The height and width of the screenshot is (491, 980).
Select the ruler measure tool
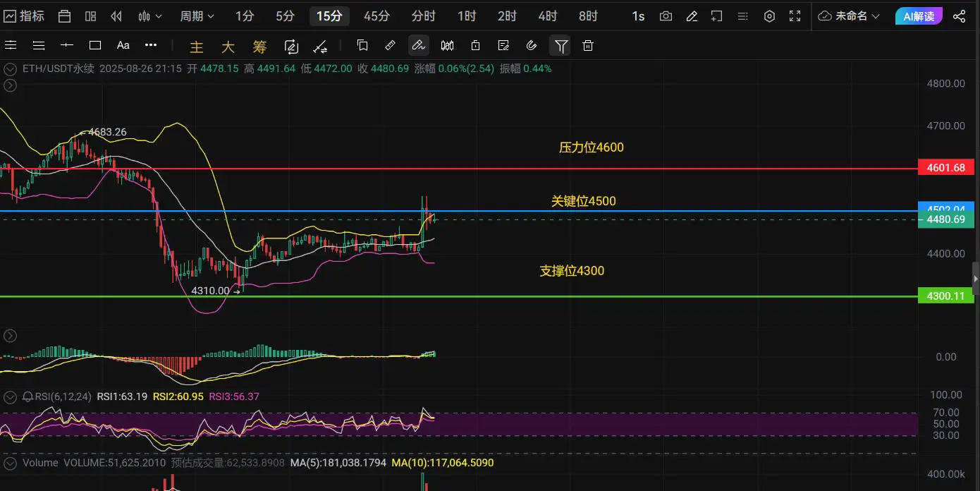(390, 46)
